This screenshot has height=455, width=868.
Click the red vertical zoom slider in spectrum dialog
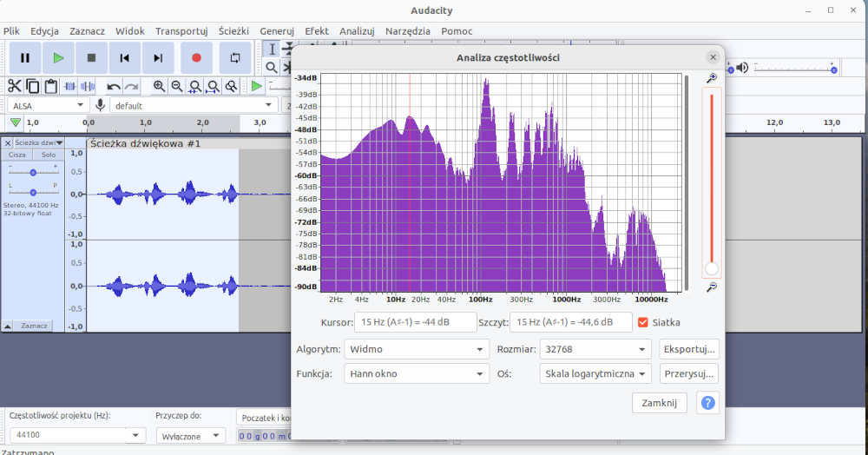[712, 182]
